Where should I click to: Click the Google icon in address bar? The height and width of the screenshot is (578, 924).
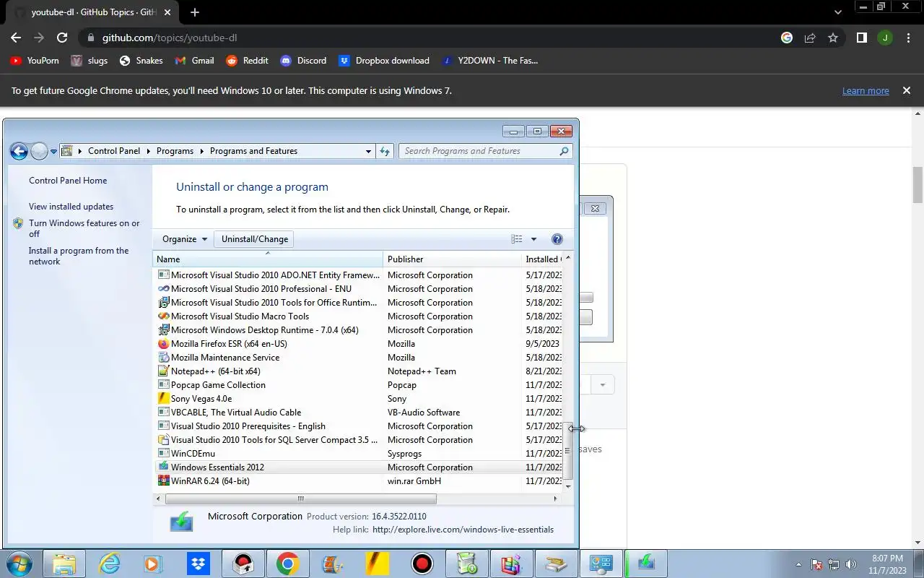(x=787, y=38)
